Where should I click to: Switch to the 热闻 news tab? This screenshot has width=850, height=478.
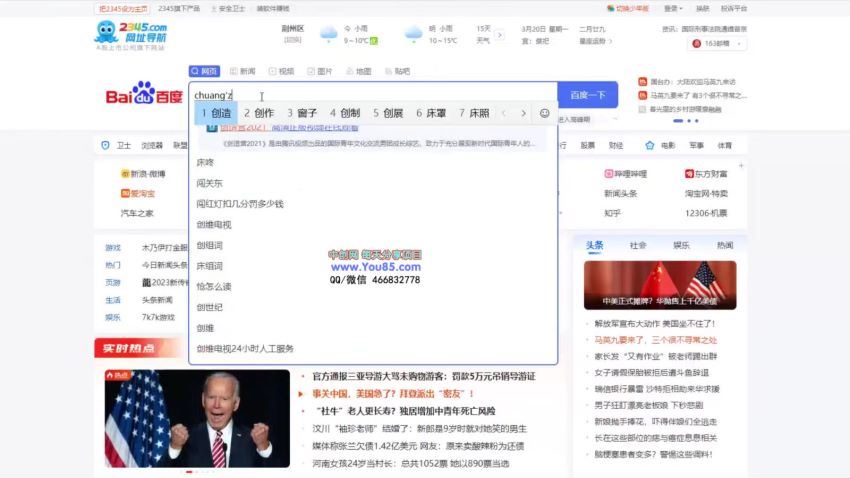click(725, 246)
